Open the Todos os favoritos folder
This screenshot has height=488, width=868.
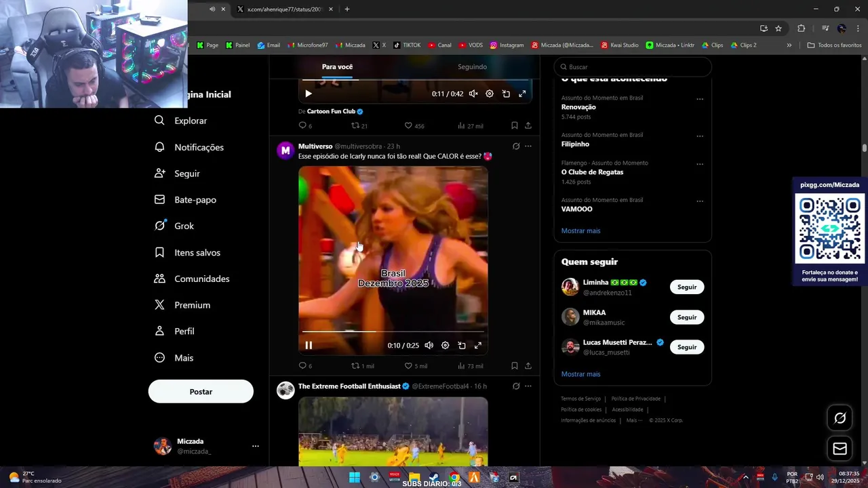tap(834, 45)
